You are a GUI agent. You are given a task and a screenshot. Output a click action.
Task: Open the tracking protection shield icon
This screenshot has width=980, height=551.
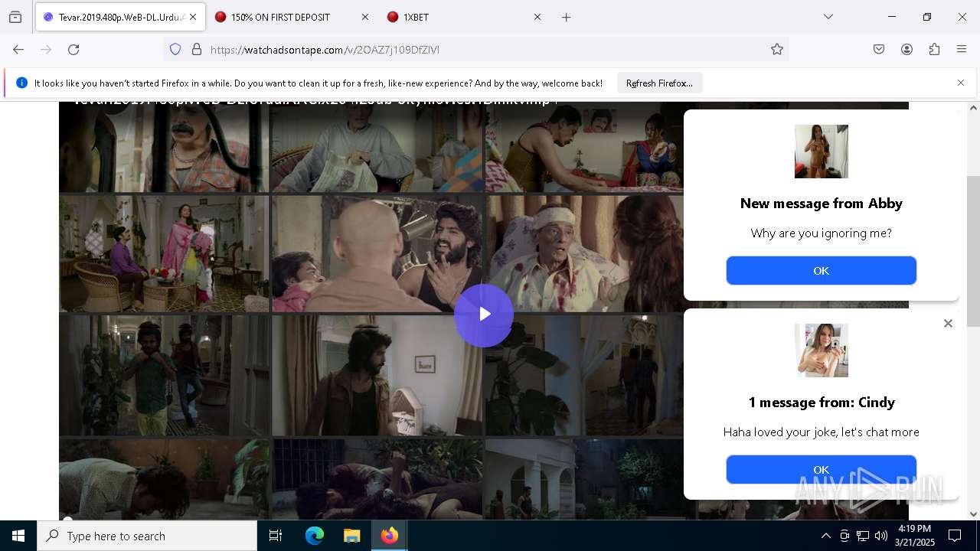(175, 49)
